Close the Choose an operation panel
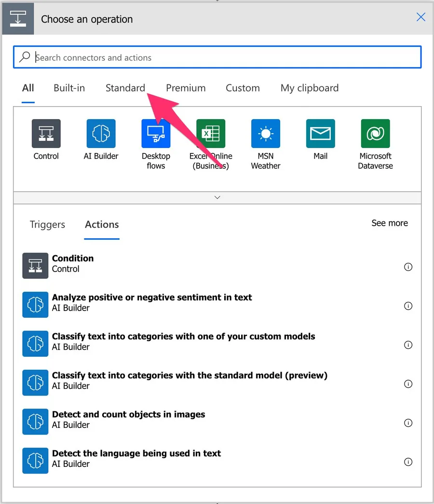The width and height of the screenshot is (434, 504). click(420, 17)
